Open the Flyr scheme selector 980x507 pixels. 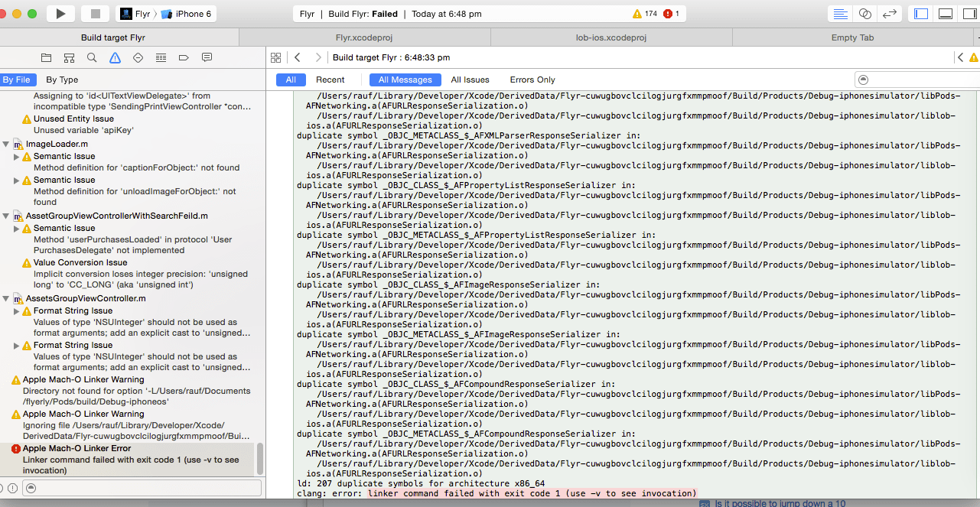136,14
